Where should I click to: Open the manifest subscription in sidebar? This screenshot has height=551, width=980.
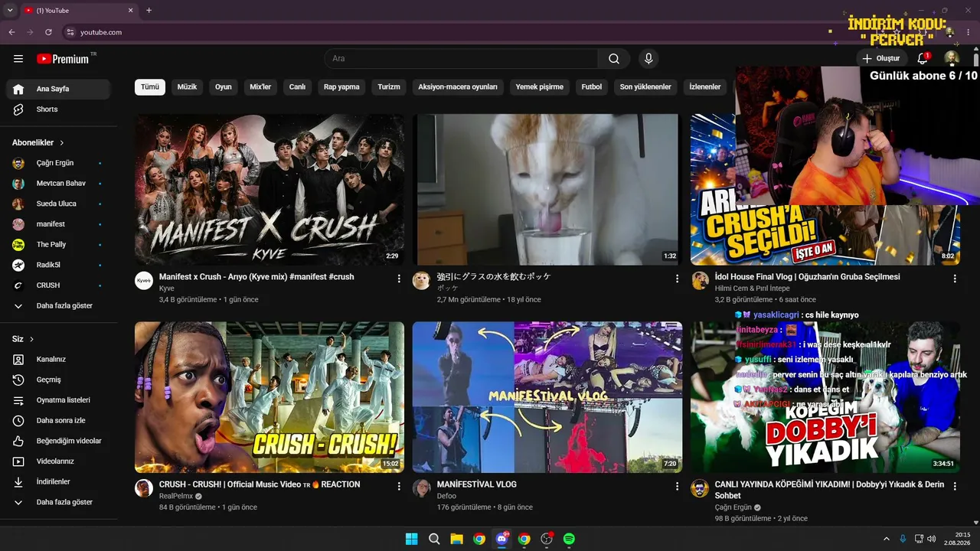pos(58,224)
